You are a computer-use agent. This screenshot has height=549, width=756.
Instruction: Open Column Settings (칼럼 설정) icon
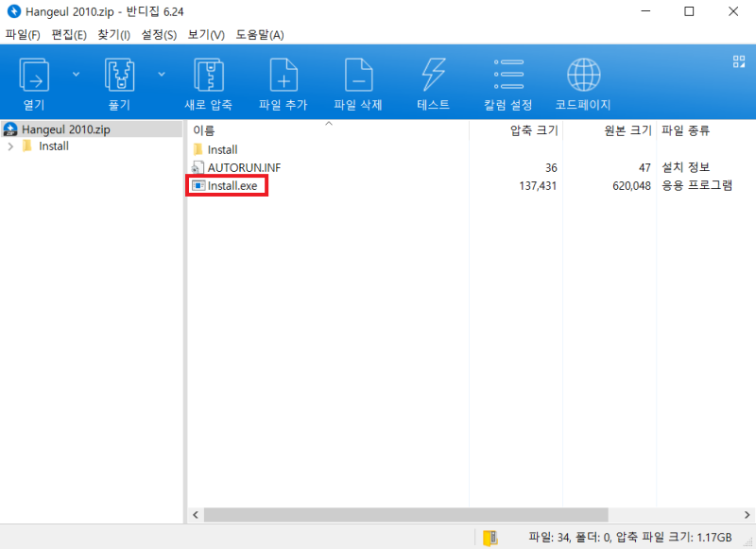[x=508, y=75]
